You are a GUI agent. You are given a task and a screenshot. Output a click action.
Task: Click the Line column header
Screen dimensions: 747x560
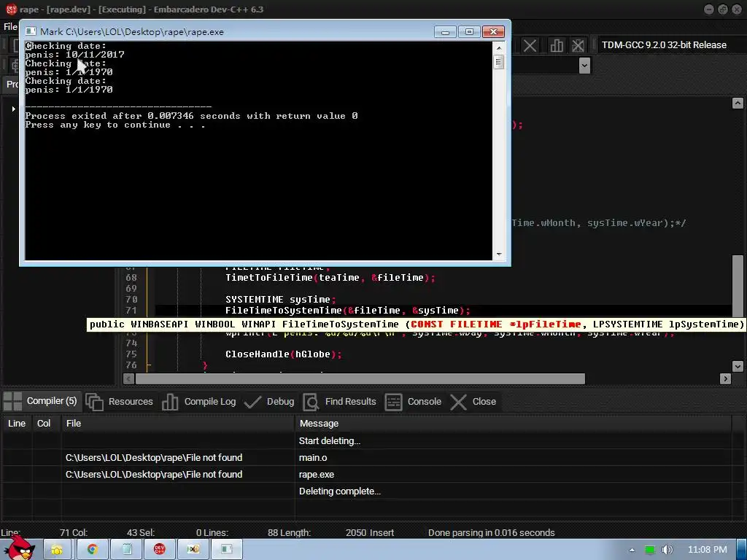click(17, 424)
